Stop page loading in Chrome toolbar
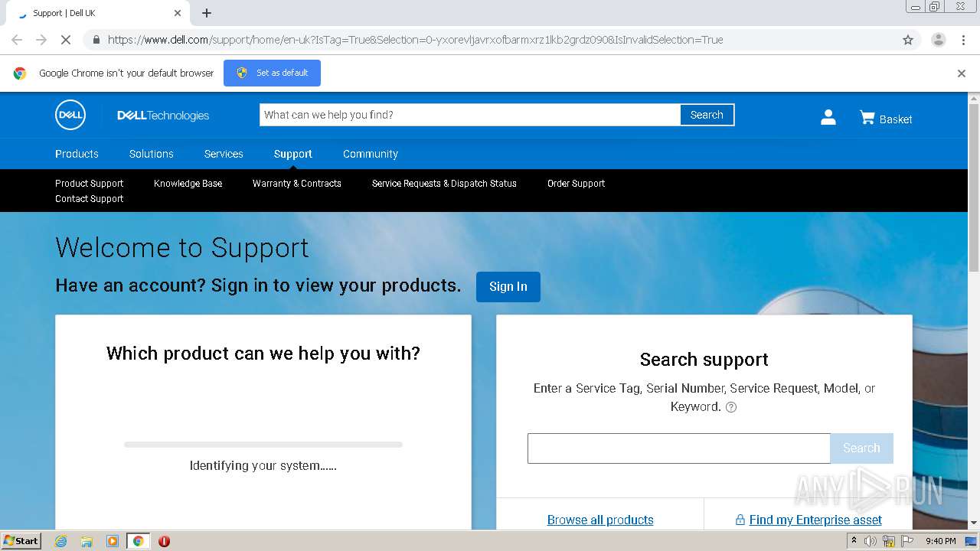Image resolution: width=980 pixels, height=551 pixels. pyautogui.click(x=66, y=40)
